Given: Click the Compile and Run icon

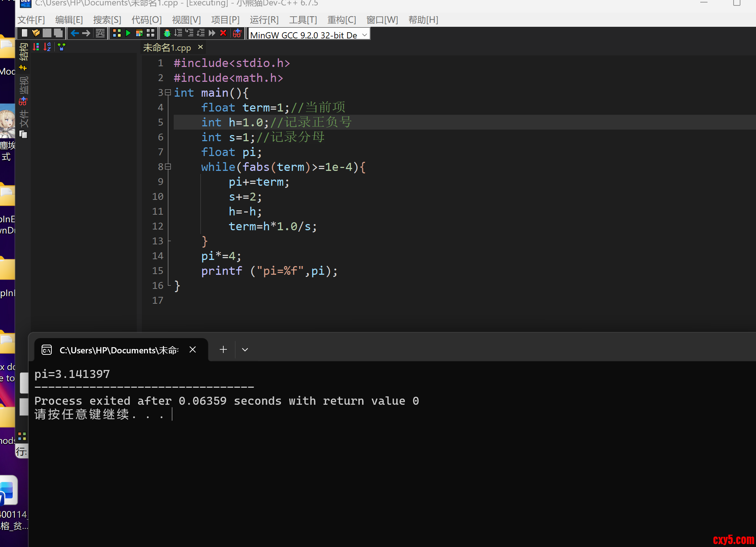Looking at the screenshot, I should pyautogui.click(x=139, y=33).
